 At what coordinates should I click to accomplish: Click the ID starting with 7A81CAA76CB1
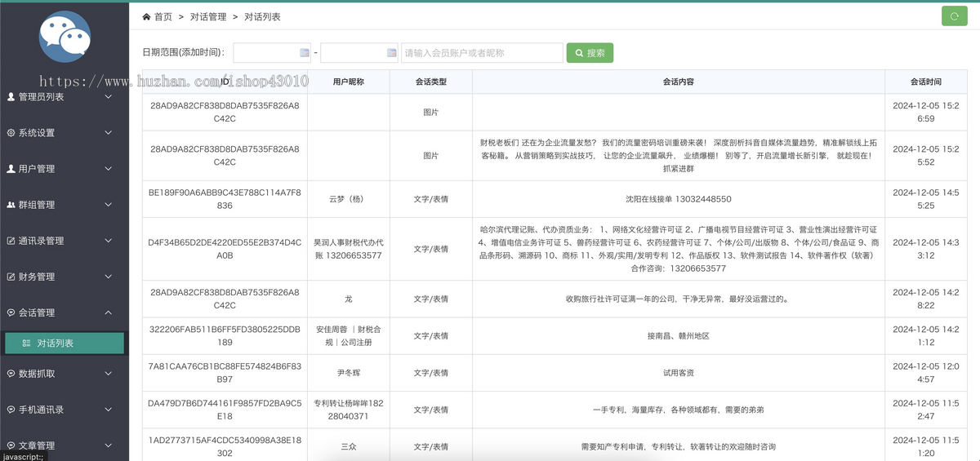(225, 373)
